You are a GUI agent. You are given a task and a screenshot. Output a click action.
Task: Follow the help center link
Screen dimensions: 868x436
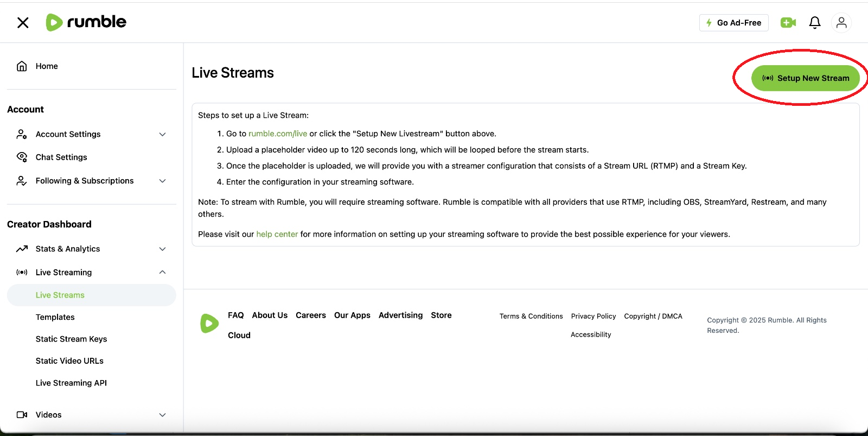277,234
